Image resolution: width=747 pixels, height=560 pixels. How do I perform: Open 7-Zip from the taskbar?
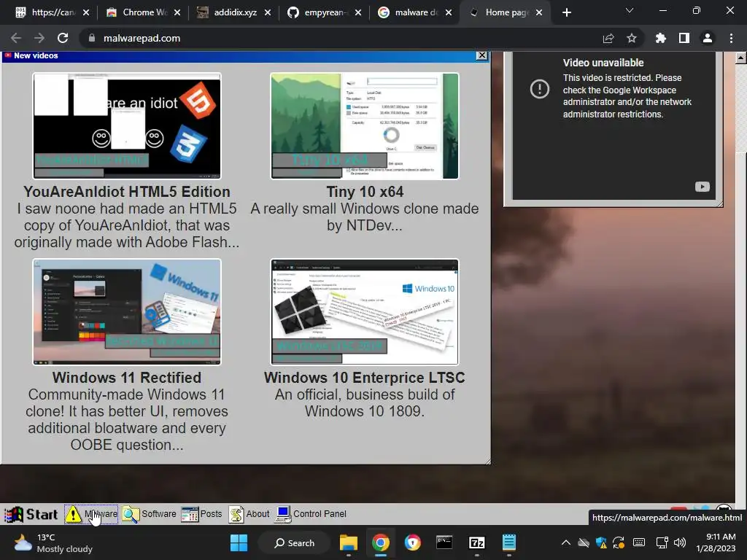[477, 542]
